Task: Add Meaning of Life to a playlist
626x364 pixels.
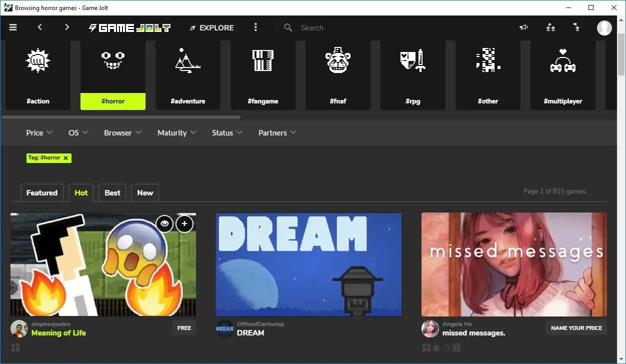Action: [x=184, y=223]
